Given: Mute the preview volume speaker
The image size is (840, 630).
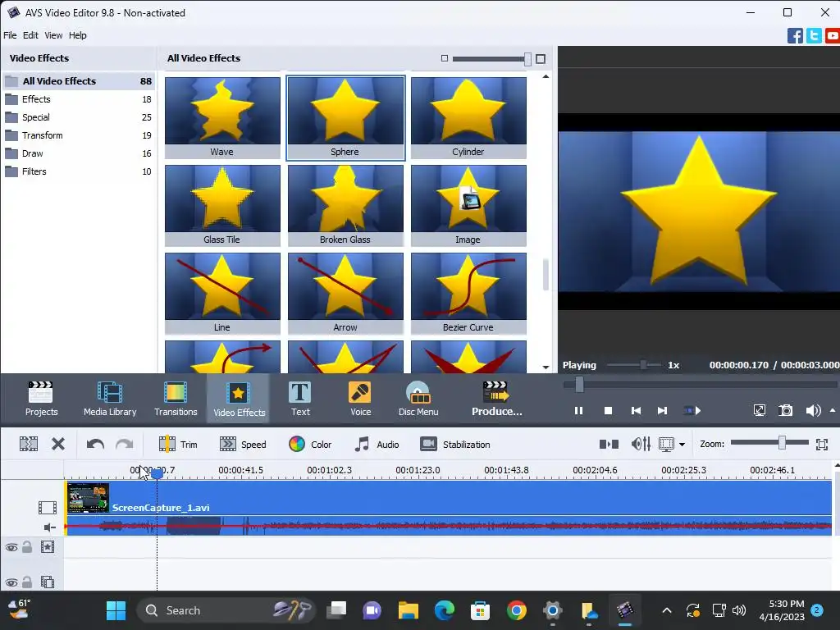Looking at the screenshot, I should pos(813,411).
